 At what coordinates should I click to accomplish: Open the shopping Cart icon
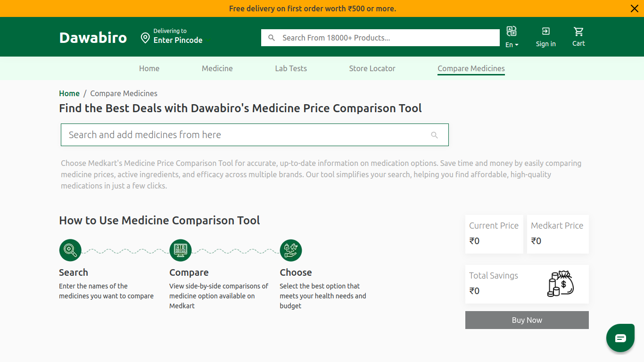(578, 31)
